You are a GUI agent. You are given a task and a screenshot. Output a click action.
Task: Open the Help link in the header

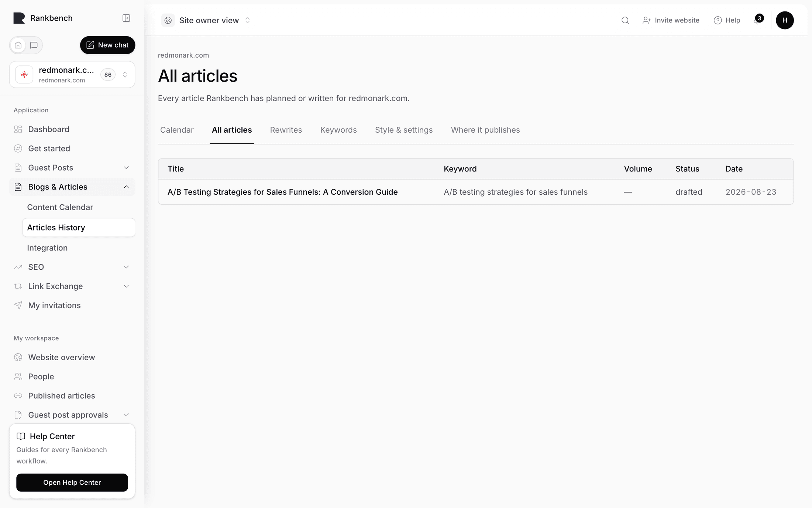727,20
